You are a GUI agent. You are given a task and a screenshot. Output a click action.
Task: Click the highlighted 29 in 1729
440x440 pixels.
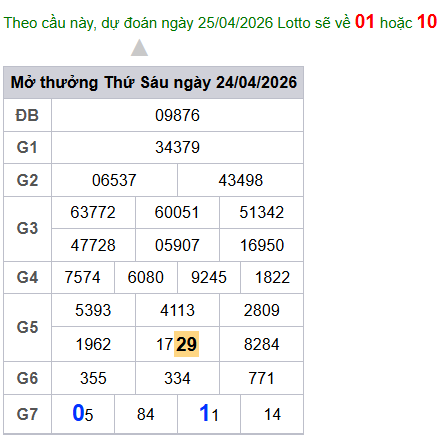tap(186, 344)
